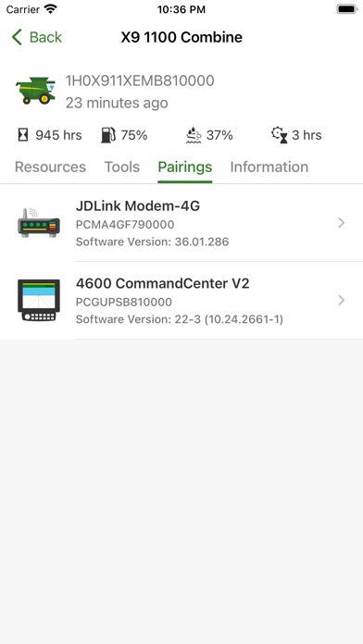This screenshot has height=644, width=363.
Task: Tap the 945 hrs value
Action: [x=58, y=135]
